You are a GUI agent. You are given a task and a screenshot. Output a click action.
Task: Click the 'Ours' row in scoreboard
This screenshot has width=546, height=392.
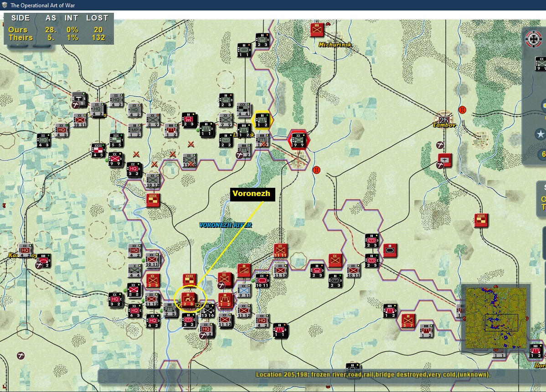pos(56,30)
